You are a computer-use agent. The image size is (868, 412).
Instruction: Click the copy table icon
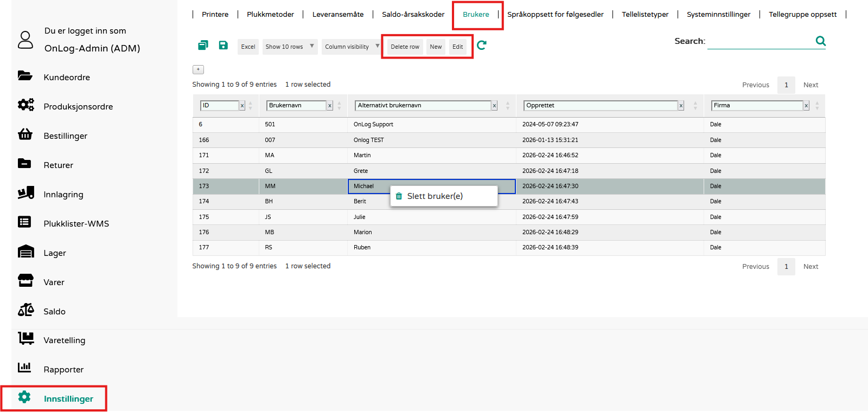pos(203,46)
